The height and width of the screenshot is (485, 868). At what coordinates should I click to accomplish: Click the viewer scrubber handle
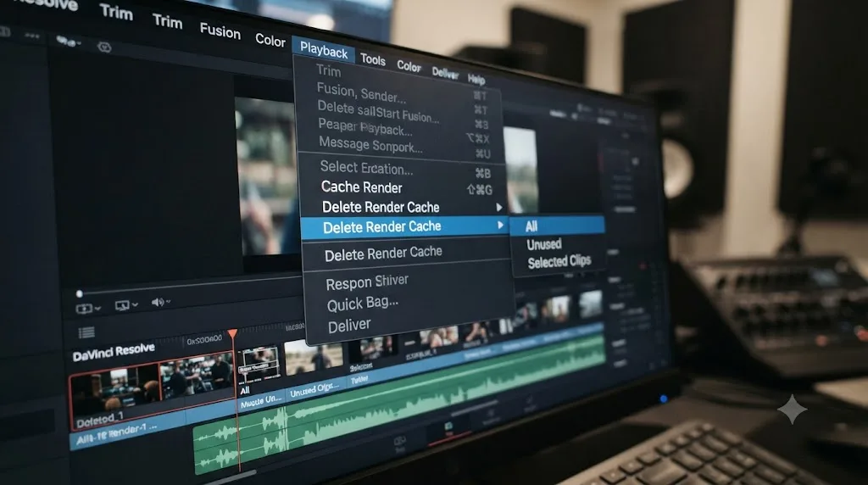[x=79, y=293]
